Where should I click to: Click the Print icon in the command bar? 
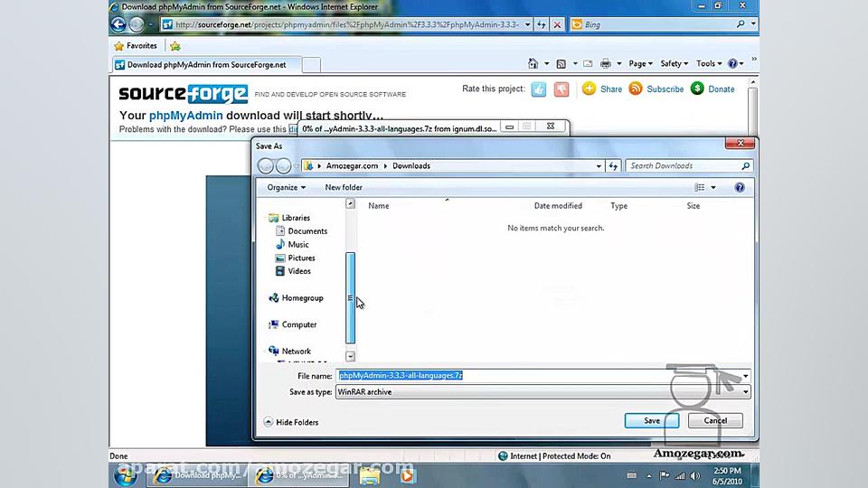click(x=606, y=63)
